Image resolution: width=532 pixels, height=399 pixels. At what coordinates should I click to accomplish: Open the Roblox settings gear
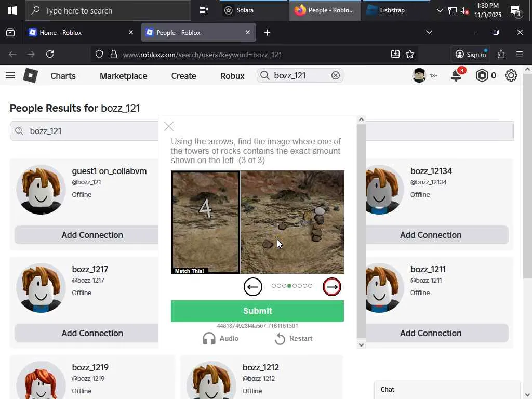click(x=511, y=75)
